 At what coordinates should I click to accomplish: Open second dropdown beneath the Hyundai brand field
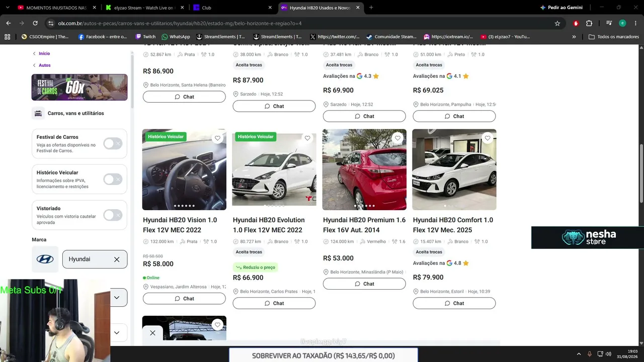(117, 333)
